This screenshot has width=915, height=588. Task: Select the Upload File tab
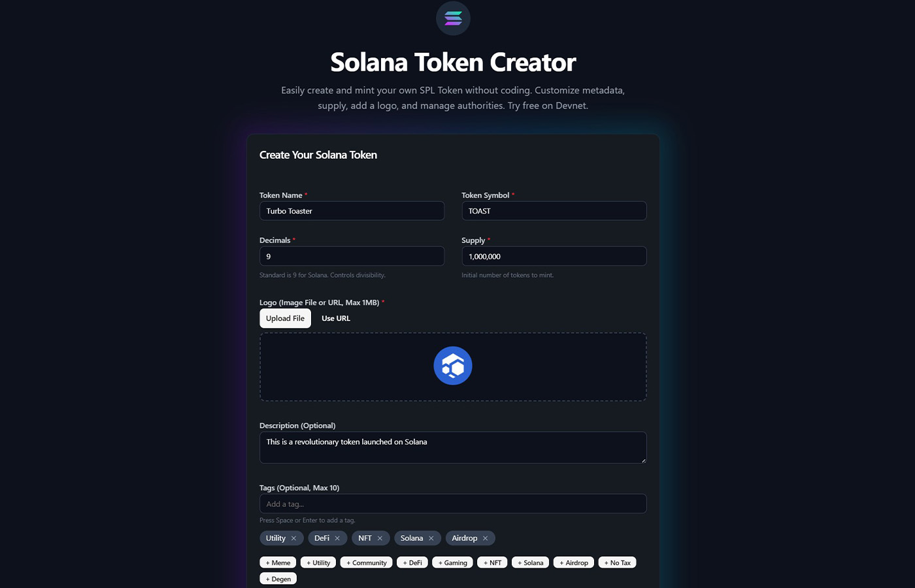coord(285,318)
